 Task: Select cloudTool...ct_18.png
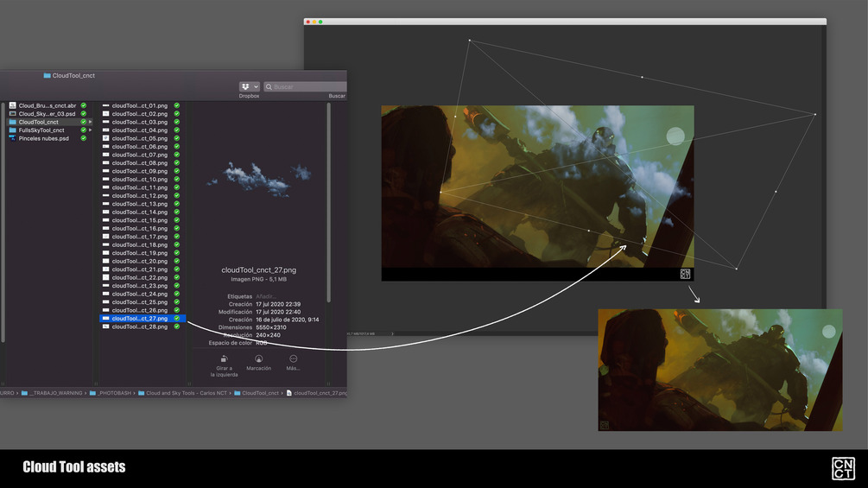[x=143, y=244]
